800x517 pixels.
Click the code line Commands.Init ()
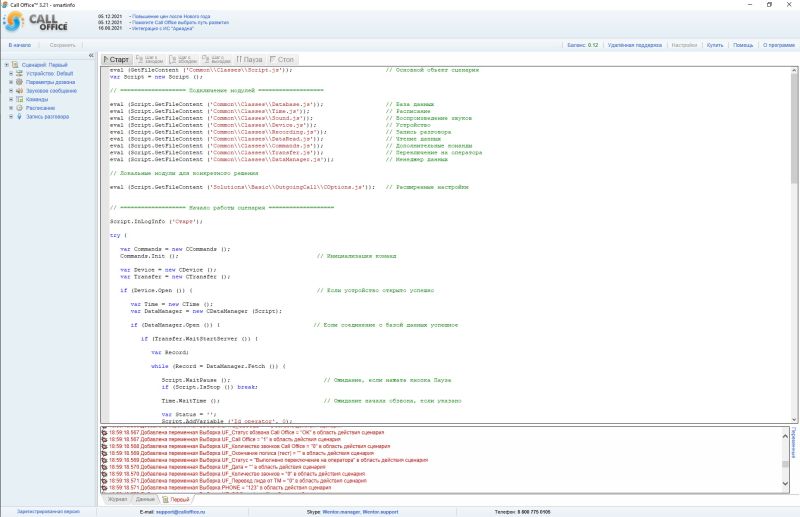tap(149, 256)
